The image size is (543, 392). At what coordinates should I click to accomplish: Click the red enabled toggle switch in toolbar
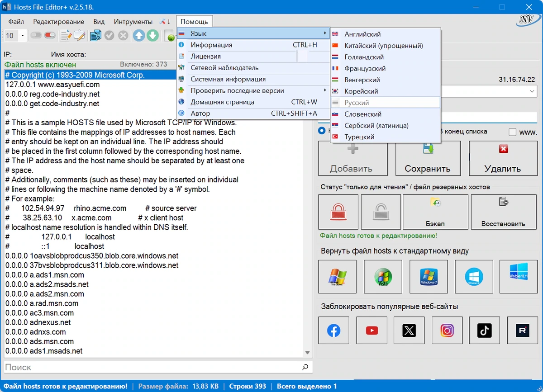[x=50, y=35]
